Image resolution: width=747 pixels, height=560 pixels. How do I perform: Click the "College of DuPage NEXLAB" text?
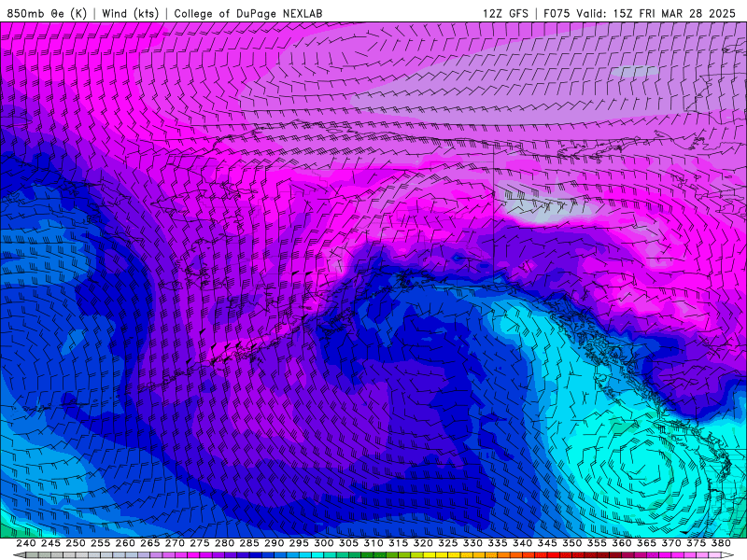click(247, 14)
